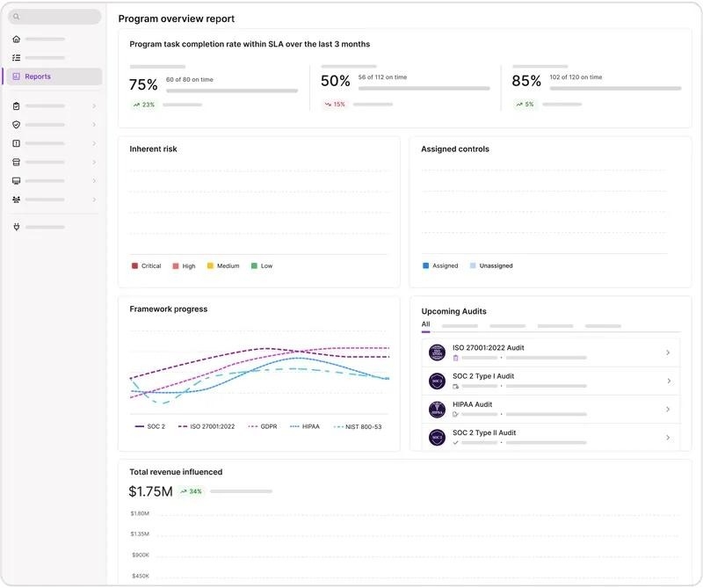Click the clipboard check icon in the sidebar

pyautogui.click(x=17, y=105)
